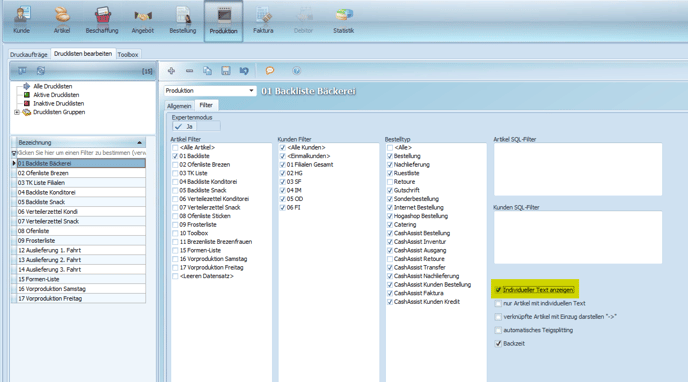Viewport: 688px width, 382px height.
Task: Open the Kunde module
Action: click(x=22, y=21)
